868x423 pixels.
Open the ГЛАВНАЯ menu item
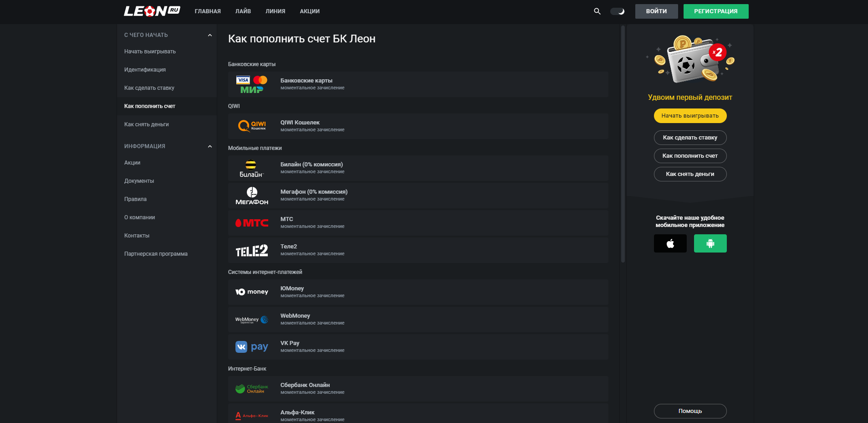(x=208, y=11)
